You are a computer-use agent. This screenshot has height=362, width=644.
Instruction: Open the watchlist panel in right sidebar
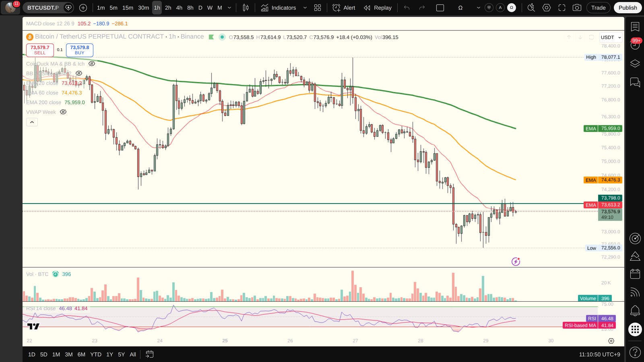635,27
